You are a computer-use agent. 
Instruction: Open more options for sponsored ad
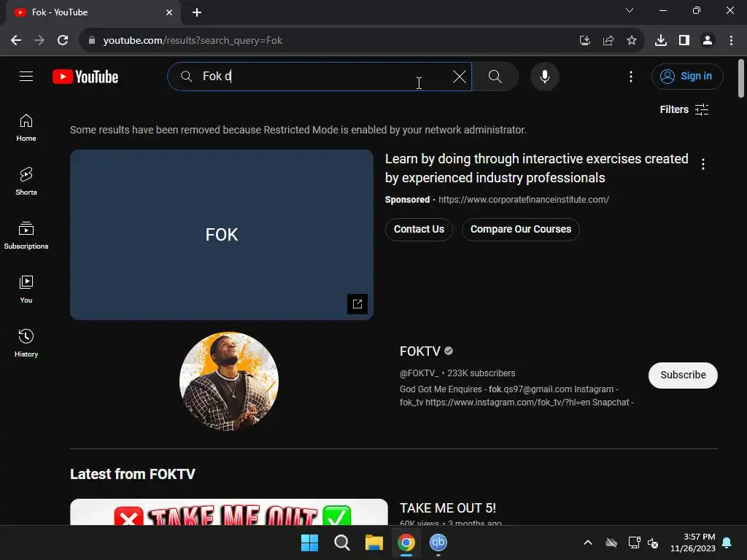[703, 164]
